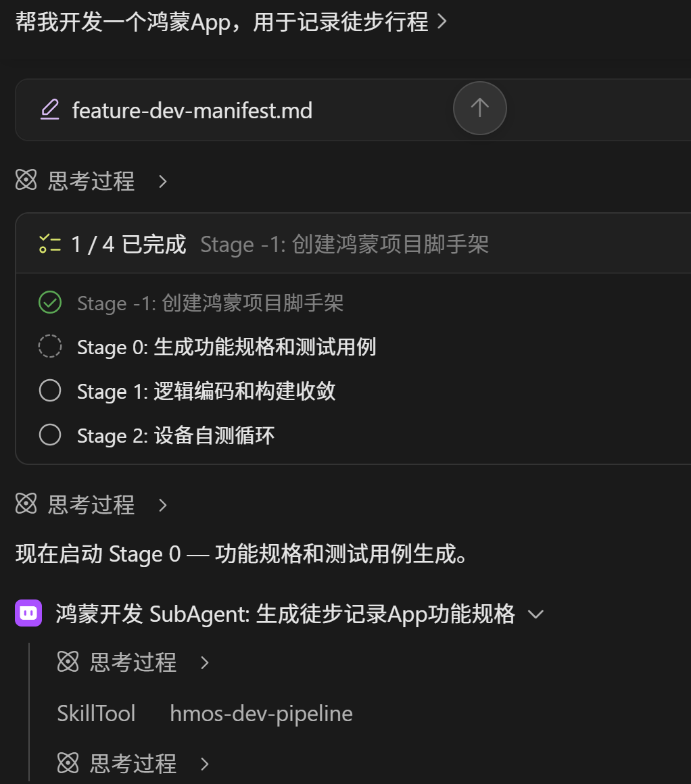Click the first 思考过程 atom icon
Image resolution: width=691 pixels, height=784 pixels.
tap(26, 180)
